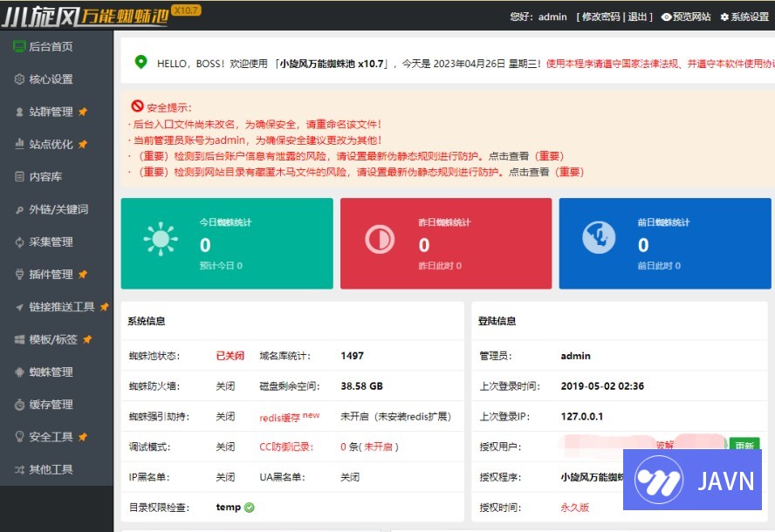Click the gear icon beside 核心设置
Image resolution: width=775 pixels, height=532 pixels.
click(19, 79)
